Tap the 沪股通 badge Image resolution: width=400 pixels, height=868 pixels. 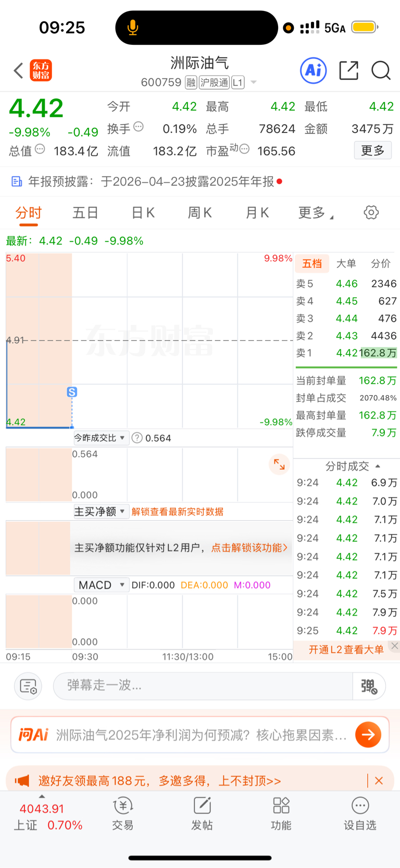coord(214,82)
